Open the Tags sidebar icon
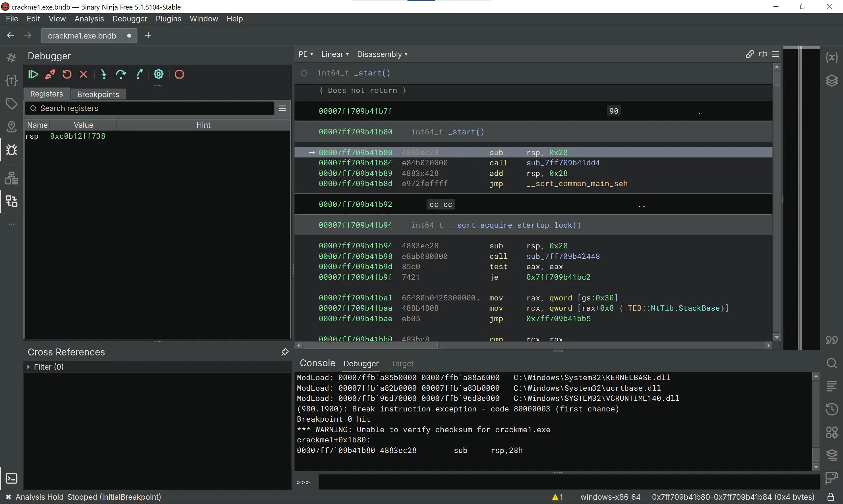 coord(11,104)
